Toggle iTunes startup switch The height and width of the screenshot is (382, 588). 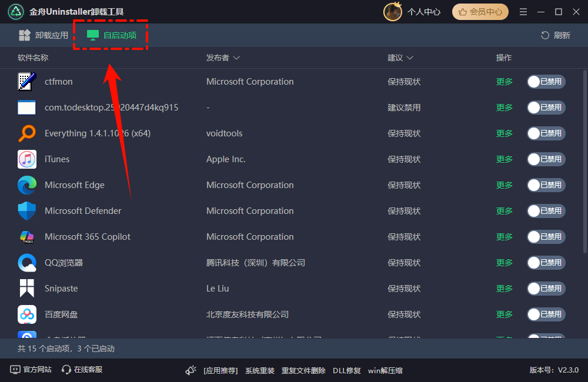546,159
